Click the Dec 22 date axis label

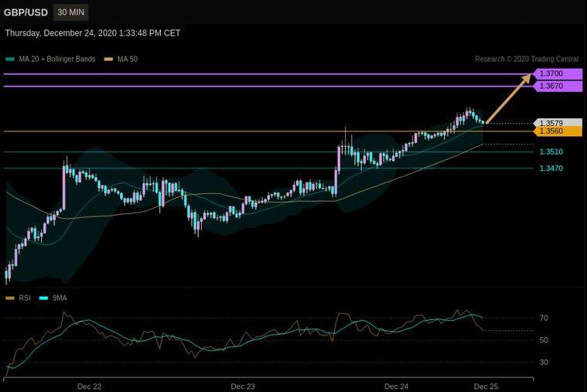pyautogui.click(x=90, y=387)
